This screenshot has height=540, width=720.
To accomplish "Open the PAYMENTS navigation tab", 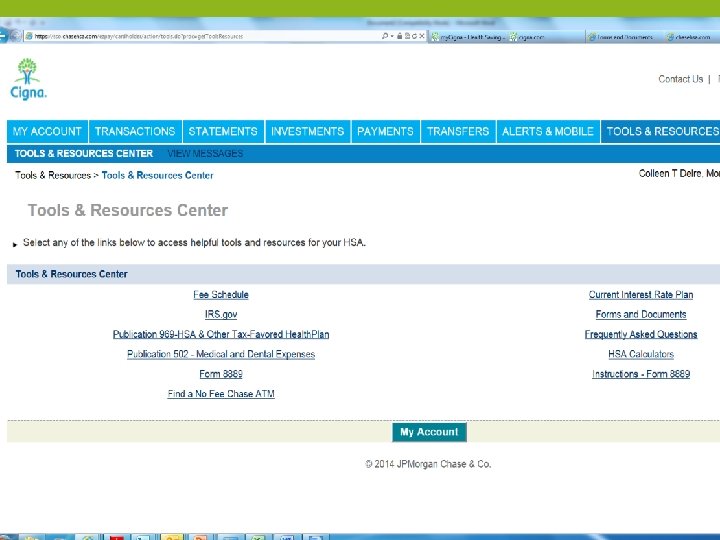I will point(385,131).
